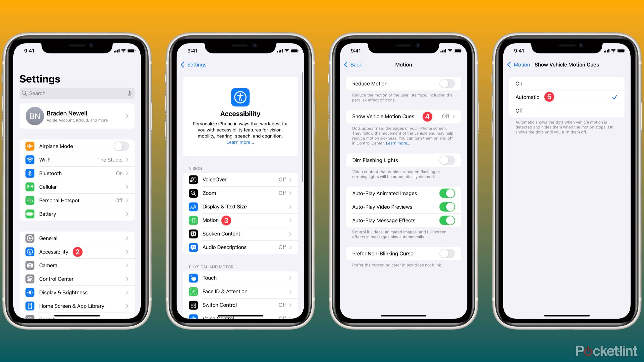
Task: Tap the Airplane Mode icon
Action: click(30, 146)
